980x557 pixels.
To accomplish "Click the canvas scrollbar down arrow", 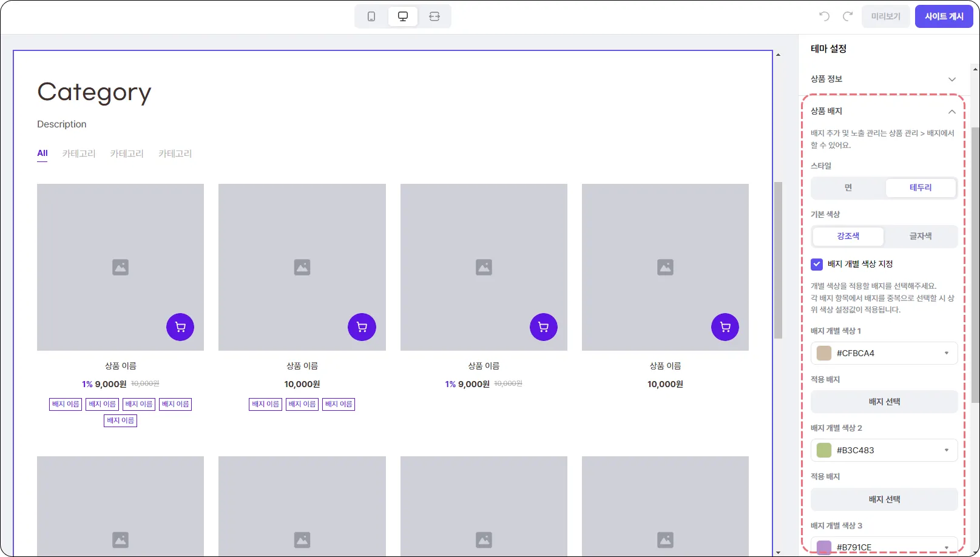I will pyautogui.click(x=778, y=553).
